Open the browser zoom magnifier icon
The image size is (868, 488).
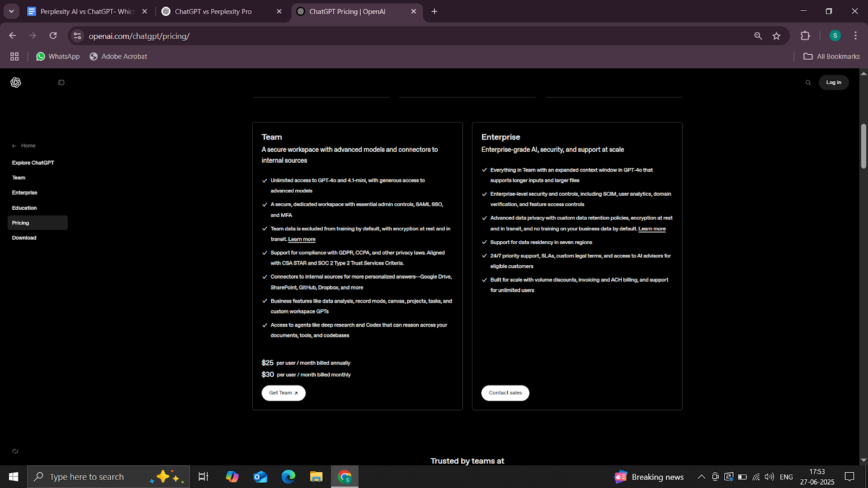coord(758,36)
